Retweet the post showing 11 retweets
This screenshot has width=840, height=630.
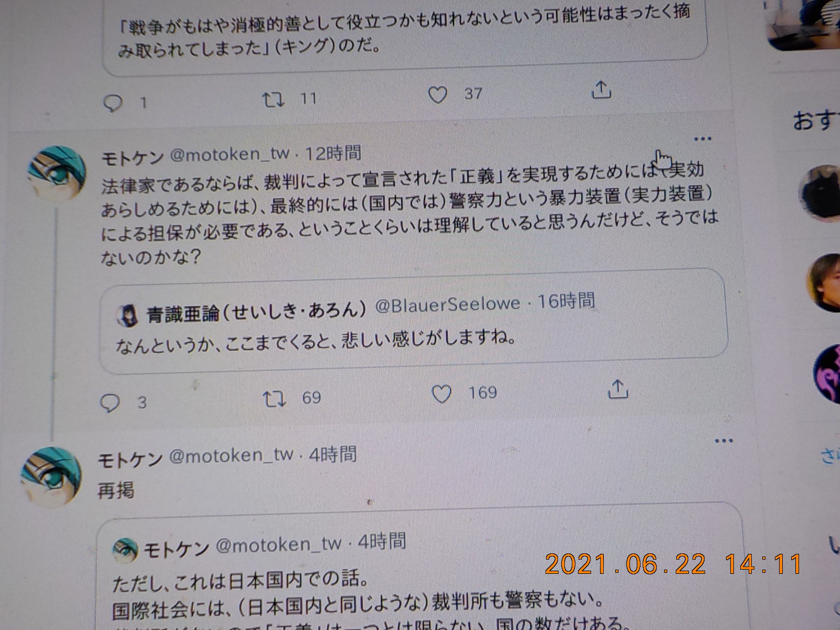(274, 99)
